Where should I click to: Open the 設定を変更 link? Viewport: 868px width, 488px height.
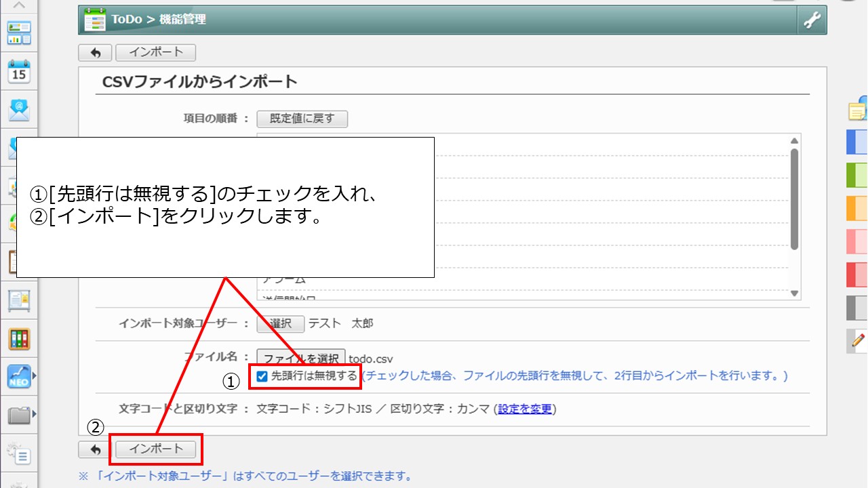tap(525, 409)
